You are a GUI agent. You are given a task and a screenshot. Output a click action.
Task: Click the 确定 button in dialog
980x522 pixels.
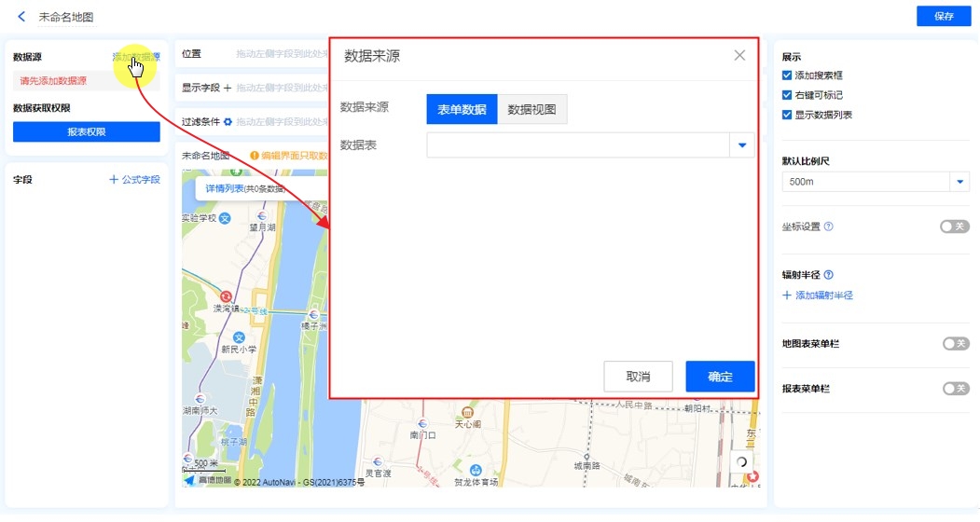720,377
